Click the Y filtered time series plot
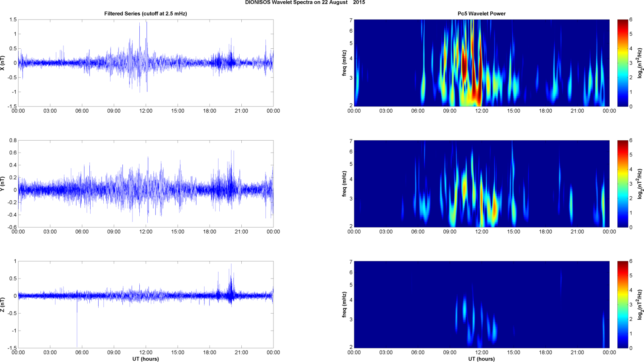 point(146,184)
